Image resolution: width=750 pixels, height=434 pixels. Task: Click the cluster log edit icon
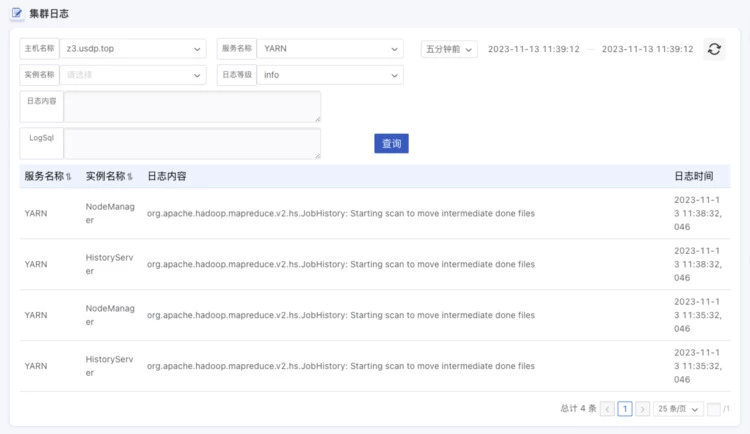(17, 14)
